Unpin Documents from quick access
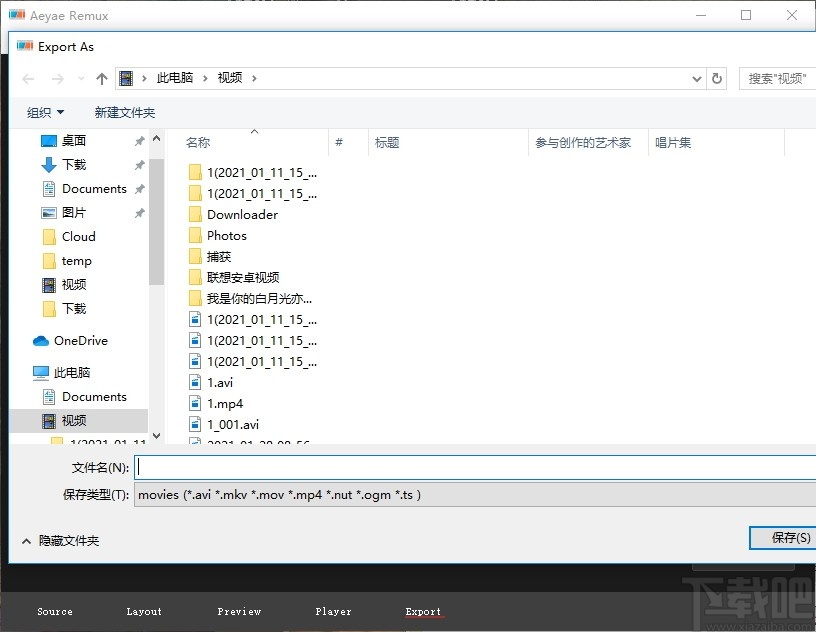This screenshot has width=816, height=632. (x=140, y=188)
